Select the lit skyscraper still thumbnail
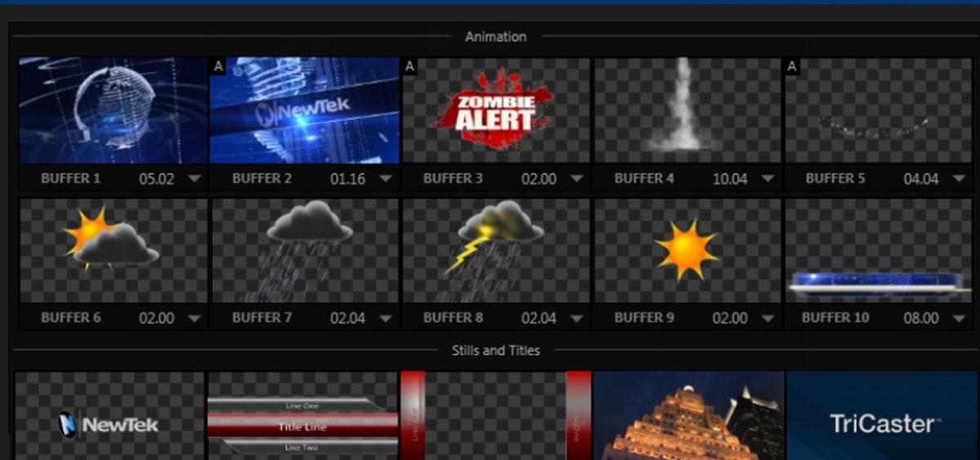 coord(688,416)
